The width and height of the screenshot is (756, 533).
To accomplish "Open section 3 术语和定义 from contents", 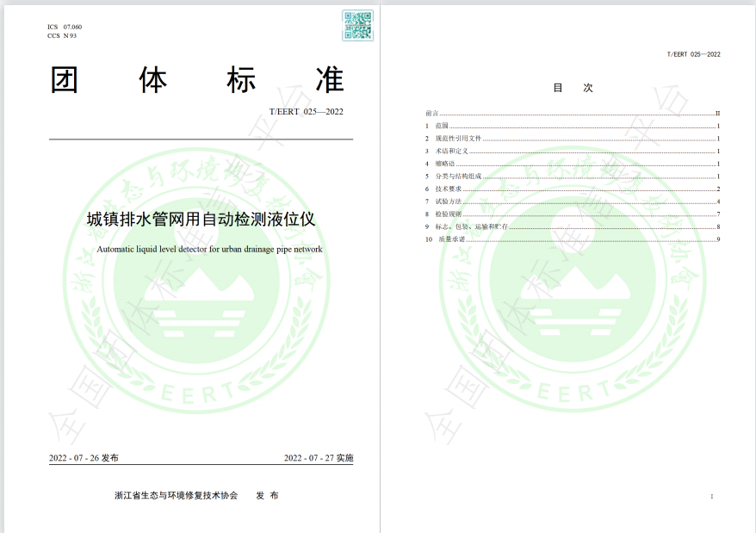I will pos(573,151).
